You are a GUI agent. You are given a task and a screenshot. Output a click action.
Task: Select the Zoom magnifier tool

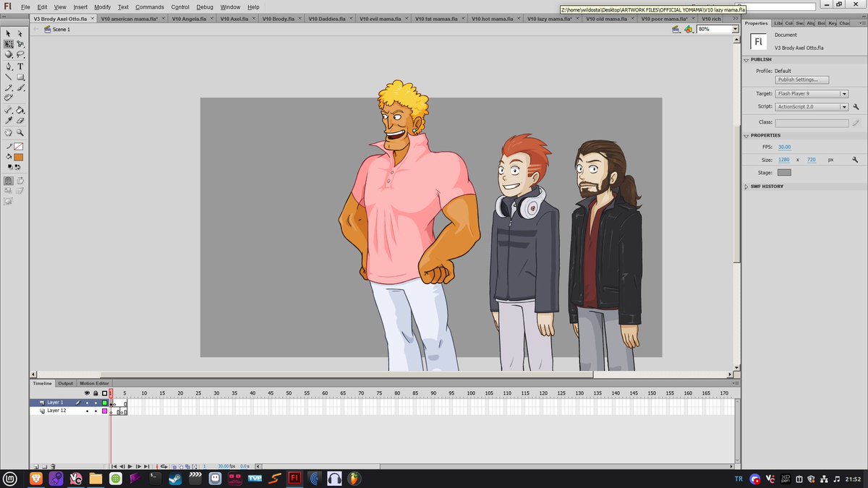(20, 132)
